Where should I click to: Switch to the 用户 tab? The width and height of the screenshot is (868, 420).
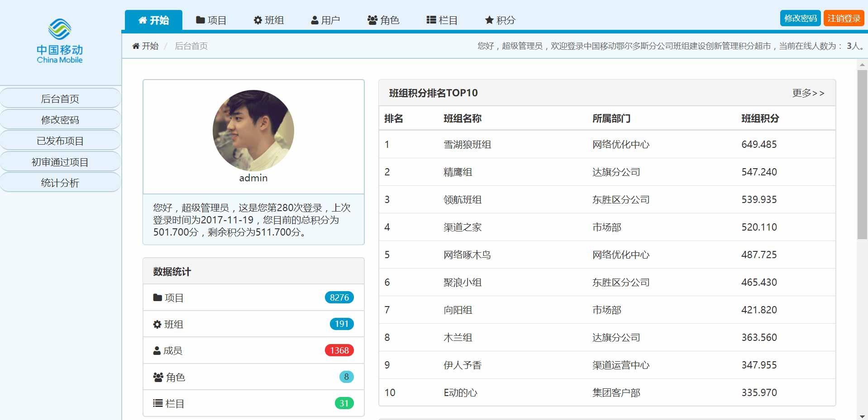click(x=325, y=20)
